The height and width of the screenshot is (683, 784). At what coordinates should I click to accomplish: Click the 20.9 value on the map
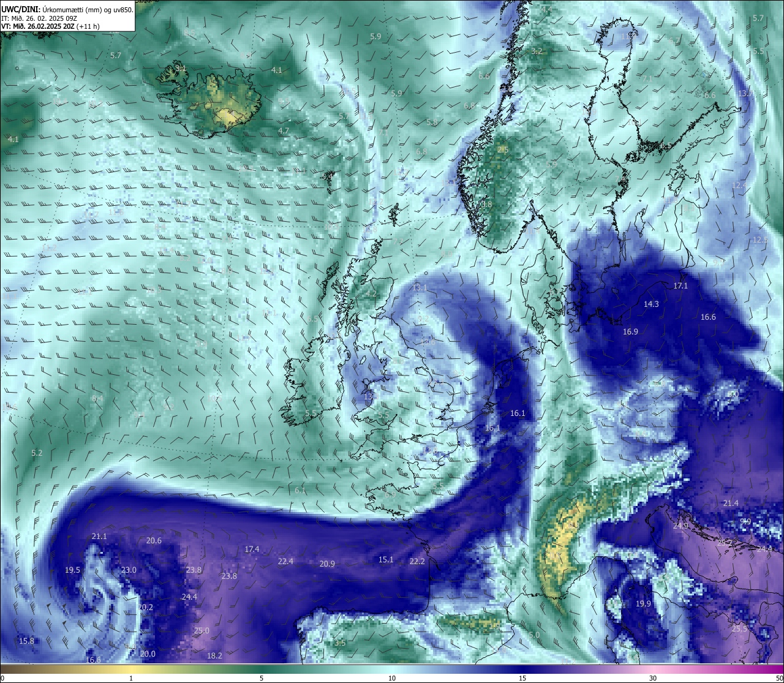[x=327, y=564]
